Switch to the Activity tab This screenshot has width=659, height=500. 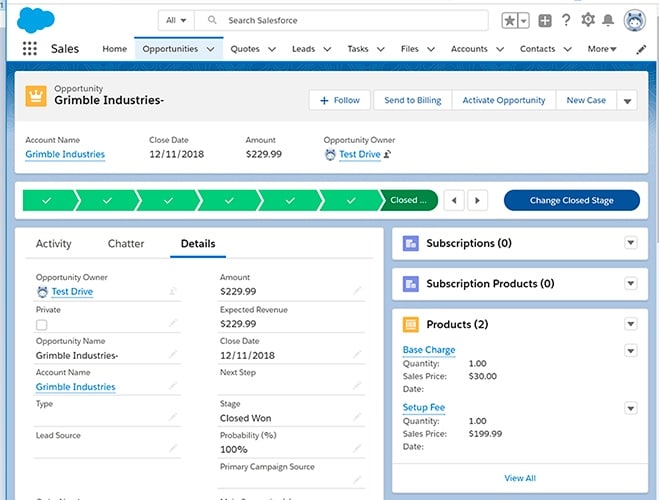coord(53,244)
